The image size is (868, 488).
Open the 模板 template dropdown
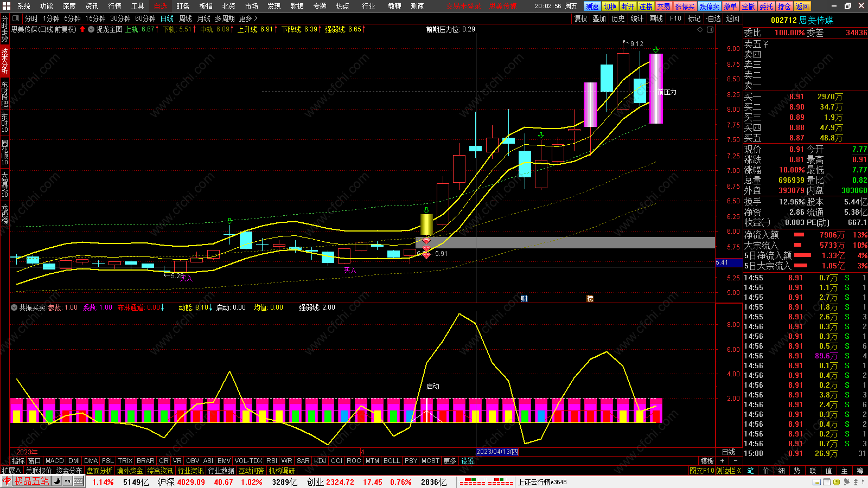pos(707,461)
